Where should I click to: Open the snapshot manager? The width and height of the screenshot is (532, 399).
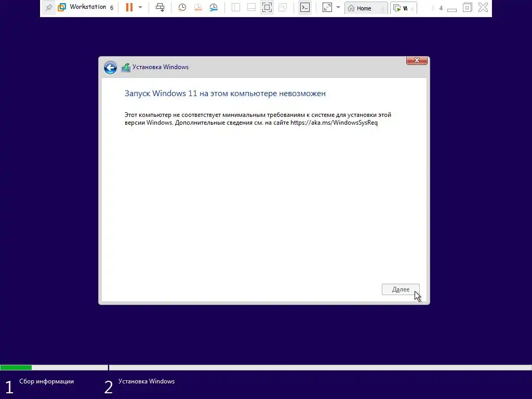click(x=214, y=7)
